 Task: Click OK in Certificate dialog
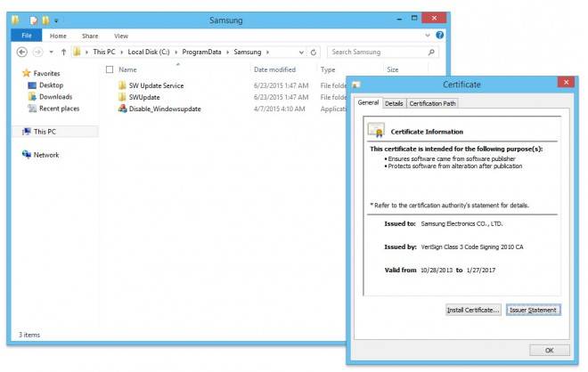(x=550, y=350)
